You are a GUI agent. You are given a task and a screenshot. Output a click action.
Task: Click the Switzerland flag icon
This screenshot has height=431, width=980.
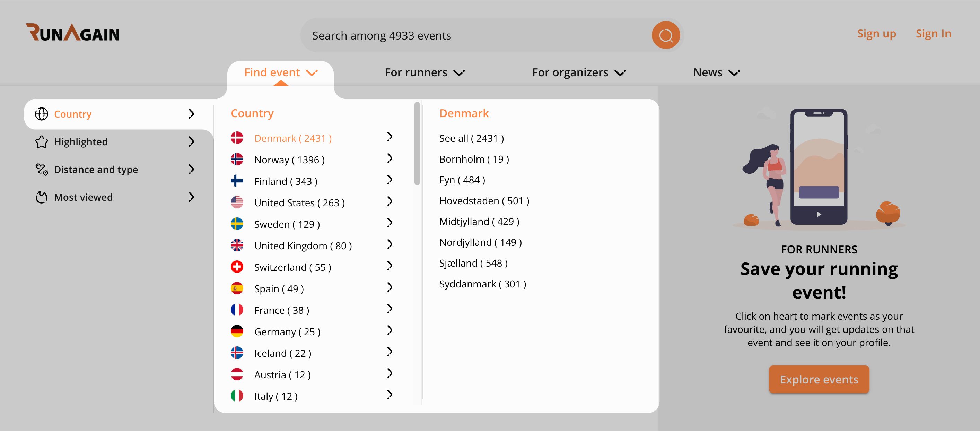(237, 267)
